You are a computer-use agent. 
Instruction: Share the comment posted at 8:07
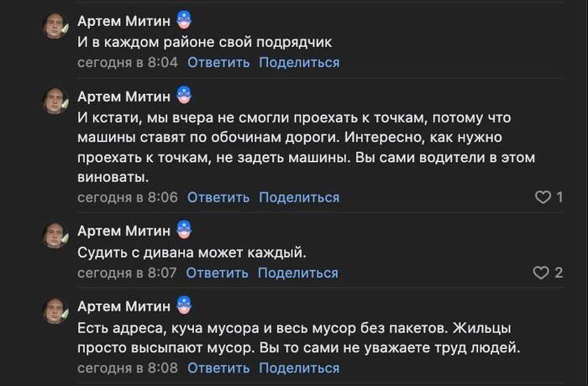pos(298,273)
